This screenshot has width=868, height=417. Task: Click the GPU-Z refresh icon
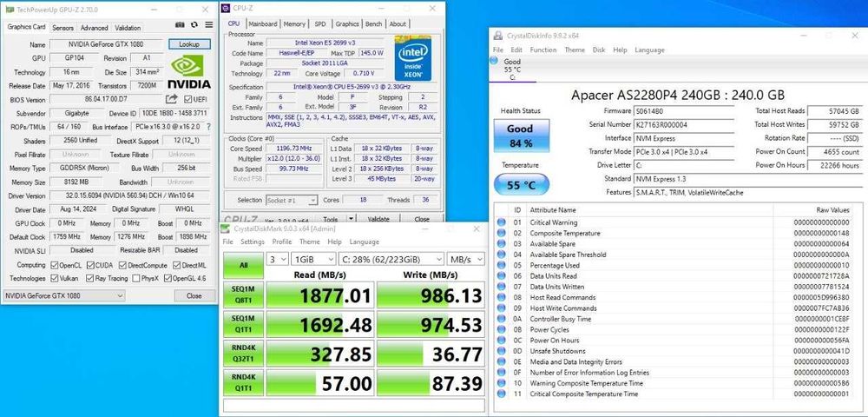(x=194, y=25)
